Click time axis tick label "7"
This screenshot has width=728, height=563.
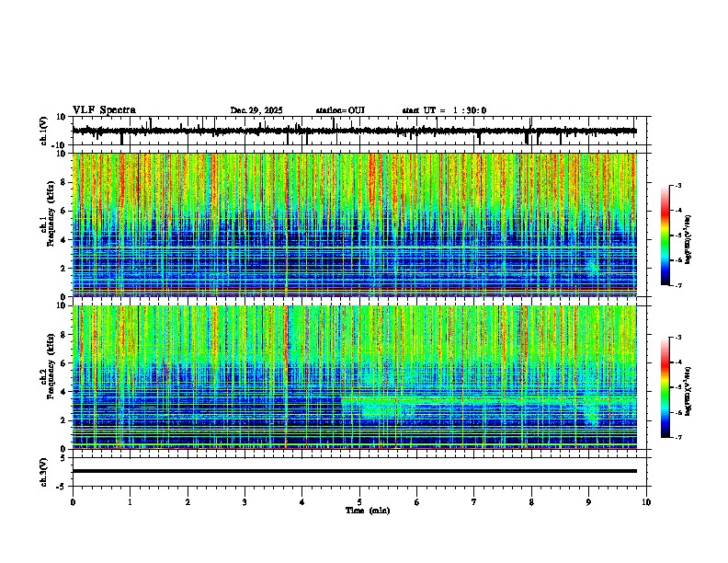(x=474, y=502)
